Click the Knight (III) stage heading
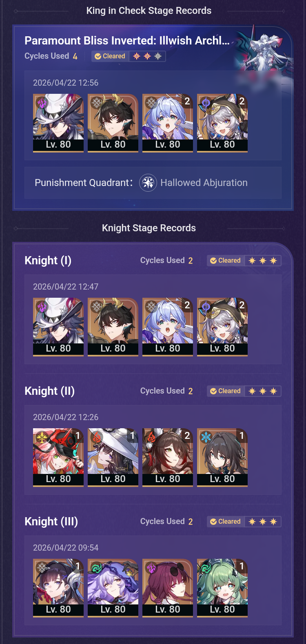 point(51,522)
